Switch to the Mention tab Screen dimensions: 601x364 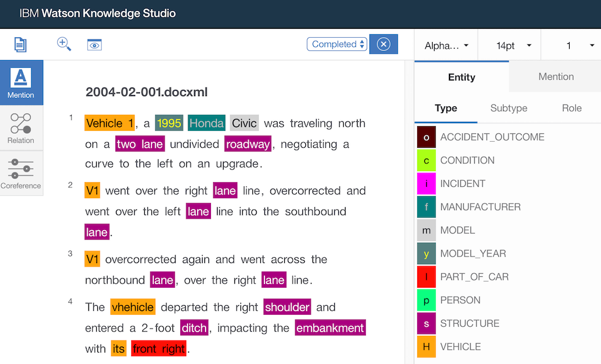555,76
